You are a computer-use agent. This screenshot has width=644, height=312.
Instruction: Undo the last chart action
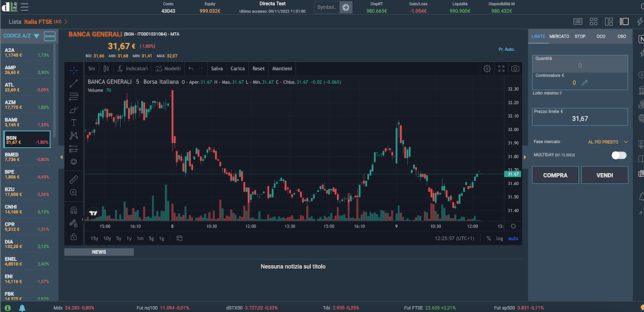[x=191, y=69]
